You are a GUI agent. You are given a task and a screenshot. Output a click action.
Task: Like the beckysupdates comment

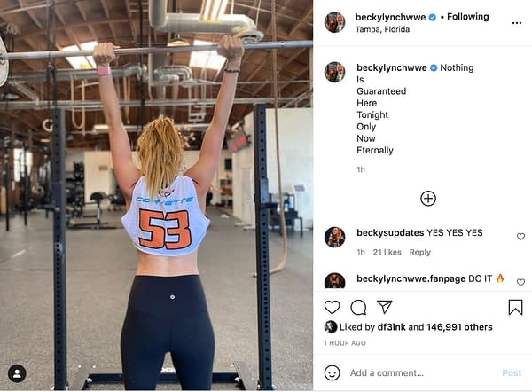[520, 237]
